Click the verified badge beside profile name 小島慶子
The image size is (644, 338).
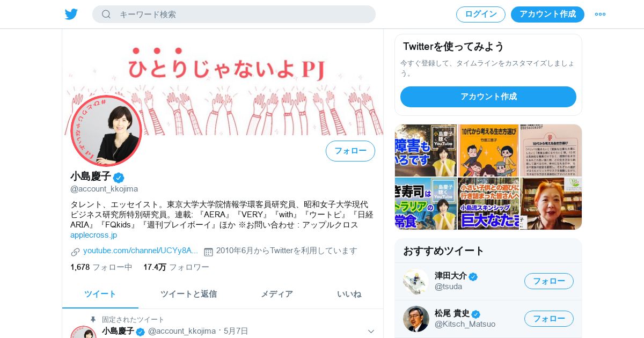119,178
